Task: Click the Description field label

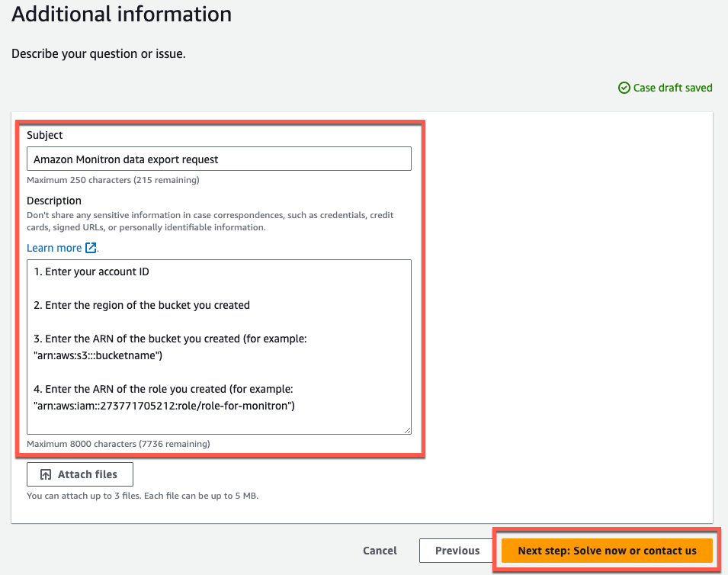Action: (55, 200)
